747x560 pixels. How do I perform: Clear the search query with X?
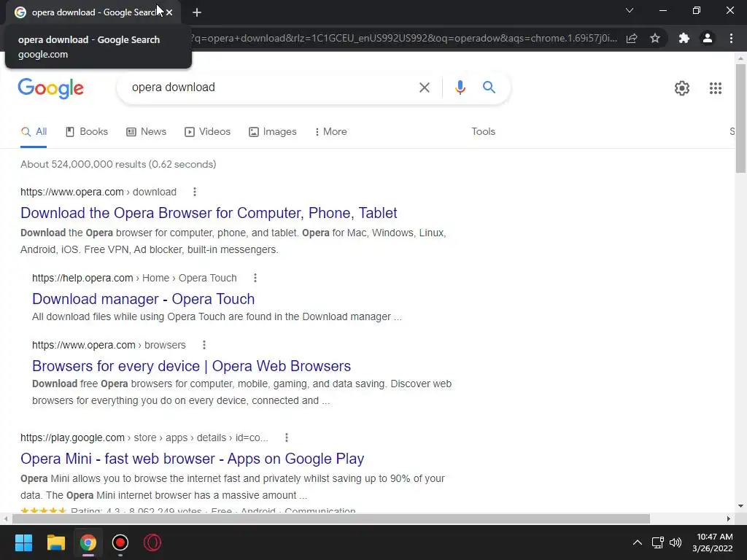tap(424, 87)
